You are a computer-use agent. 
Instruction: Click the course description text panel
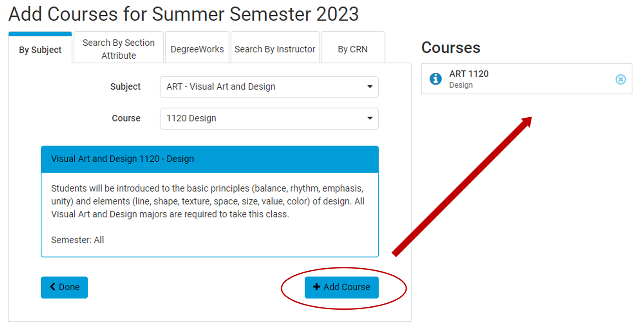pyautogui.click(x=210, y=214)
